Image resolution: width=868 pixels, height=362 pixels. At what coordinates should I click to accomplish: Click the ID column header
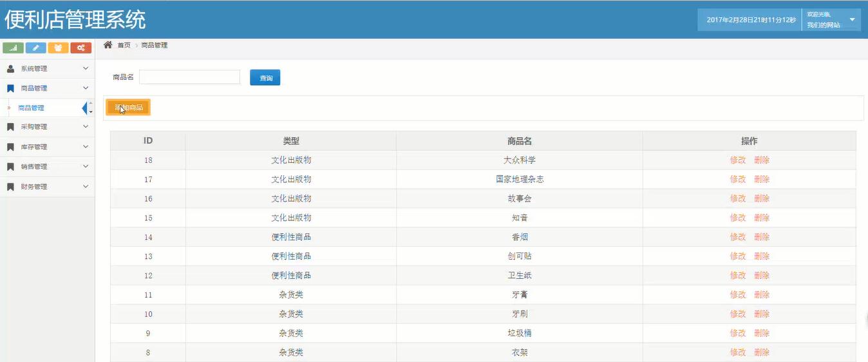coord(148,141)
